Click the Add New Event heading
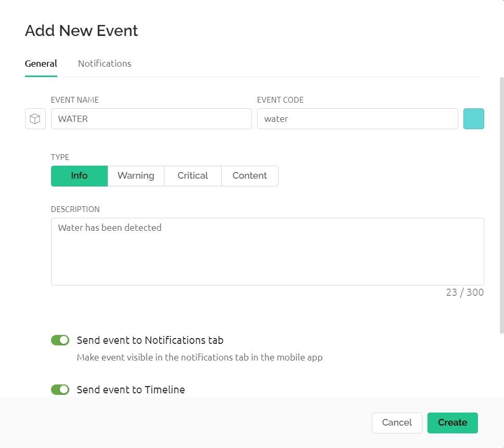The height and width of the screenshot is (448, 504). pyautogui.click(x=81, y=31)
